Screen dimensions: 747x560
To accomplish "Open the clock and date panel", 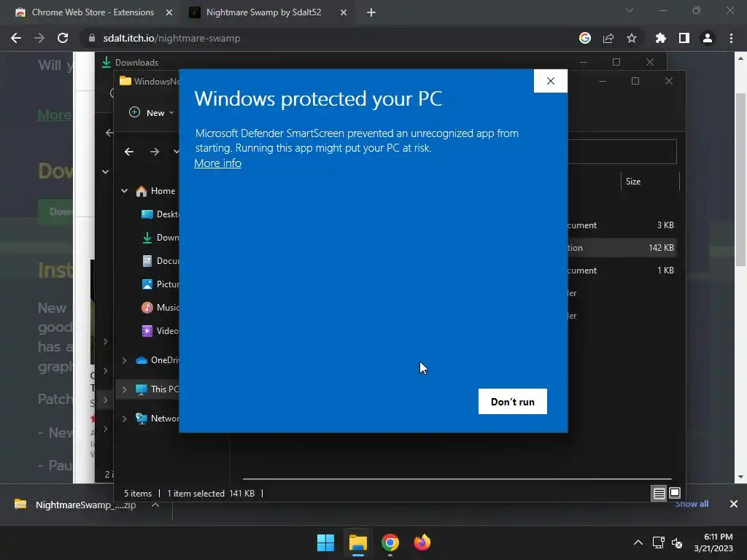I will coord(713,542).
